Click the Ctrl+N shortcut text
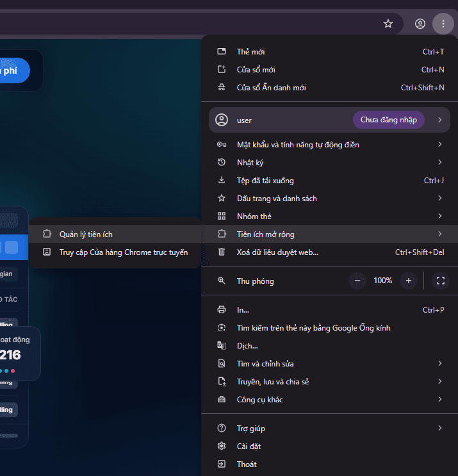 (433, 70)
